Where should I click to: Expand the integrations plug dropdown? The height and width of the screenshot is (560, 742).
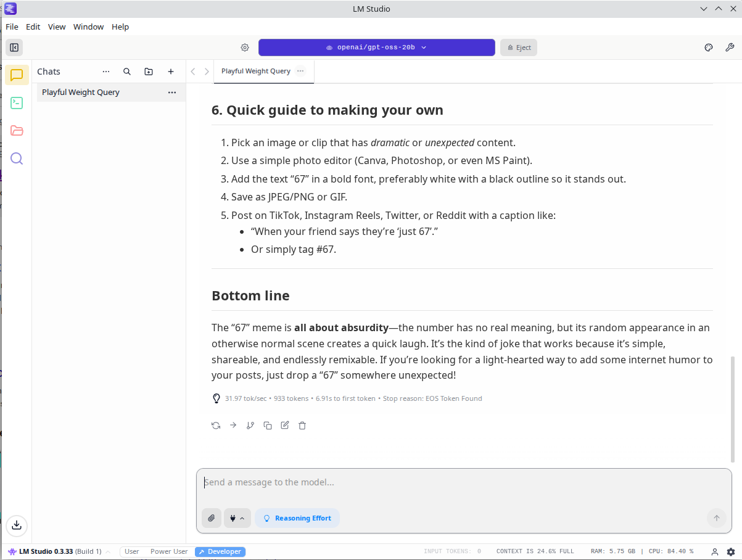(237, 518)
